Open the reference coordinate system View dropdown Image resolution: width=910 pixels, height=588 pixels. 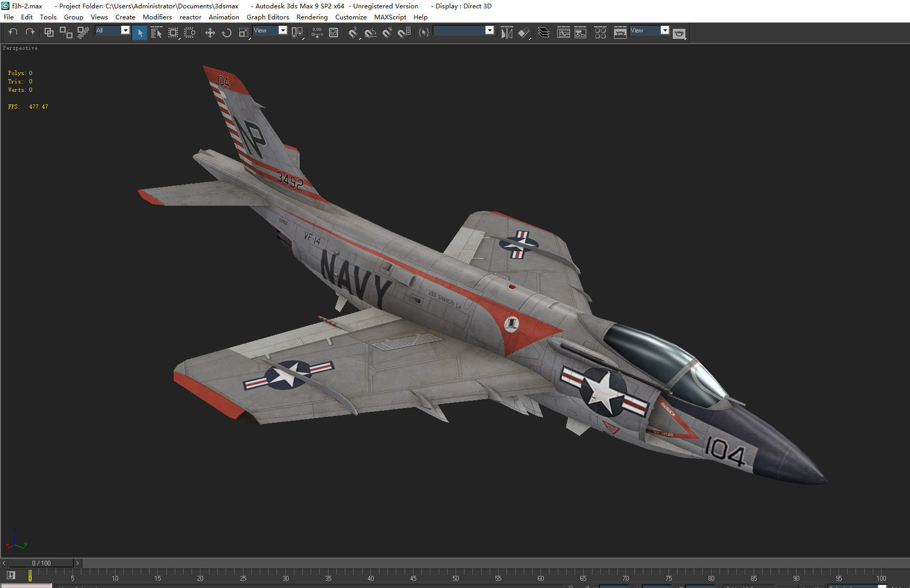pos(270,30)
